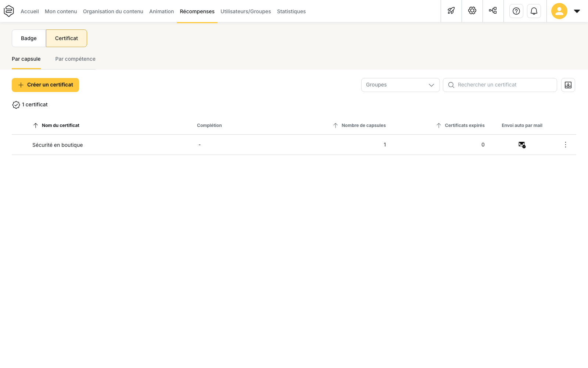Viewport: 588px width, 368px height.
Task: Select Par capsule sub-tab
Action: coord(26,59)
